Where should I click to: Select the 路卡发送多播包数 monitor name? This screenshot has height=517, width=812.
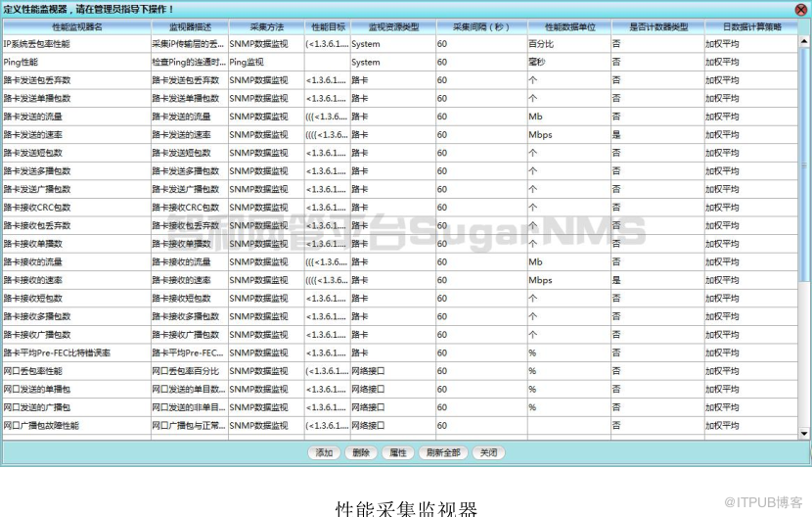point(37,171)
